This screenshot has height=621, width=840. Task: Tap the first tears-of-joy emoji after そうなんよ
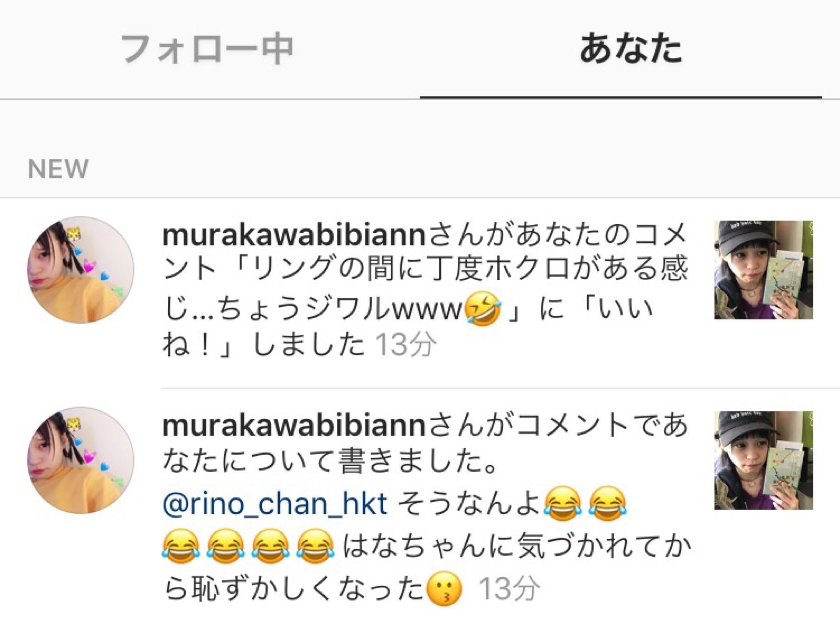tap(563, 503)
